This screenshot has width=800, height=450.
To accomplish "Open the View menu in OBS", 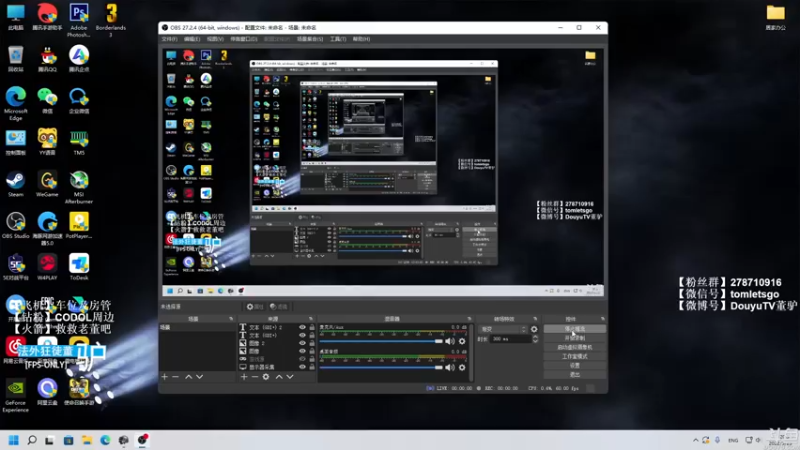I will (x=215, y=39).
